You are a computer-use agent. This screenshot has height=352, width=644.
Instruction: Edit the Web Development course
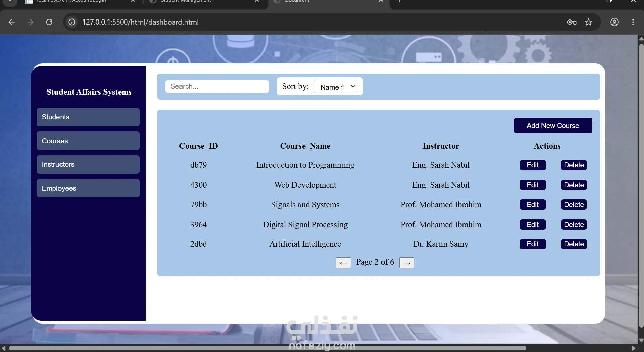click(x=533, y=185)
